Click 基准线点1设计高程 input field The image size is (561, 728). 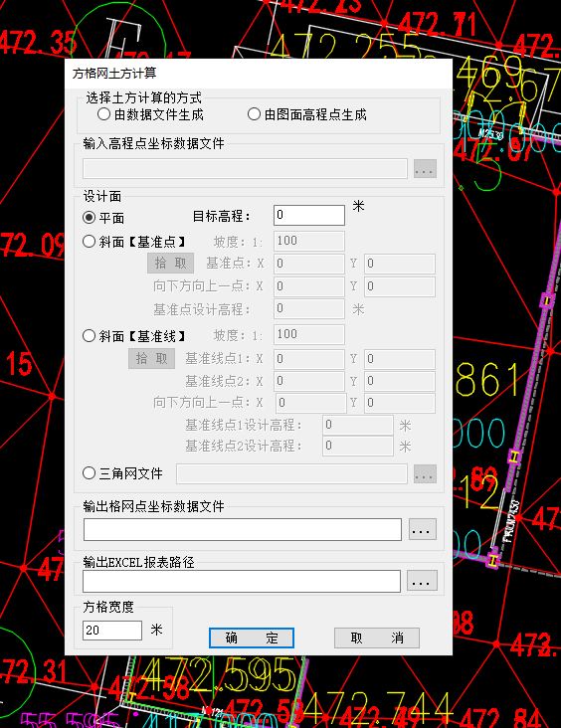coord(358,425)
